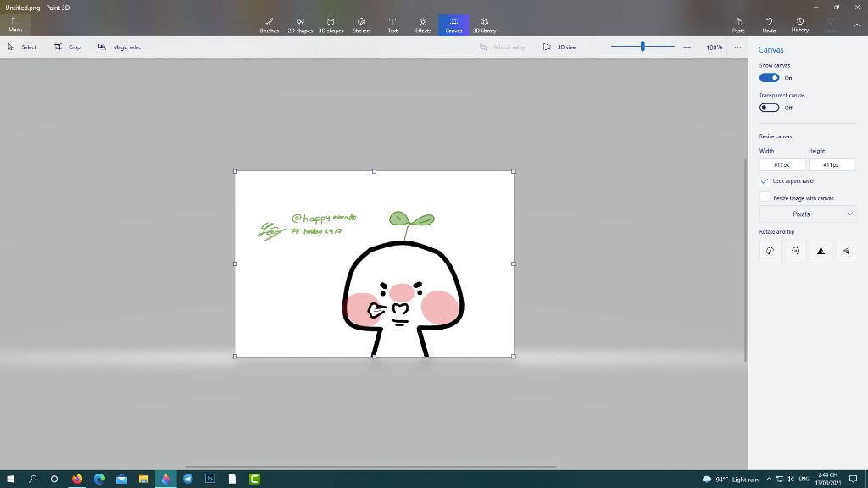Turn off the Show canvas toggle

tap(769, 78)
